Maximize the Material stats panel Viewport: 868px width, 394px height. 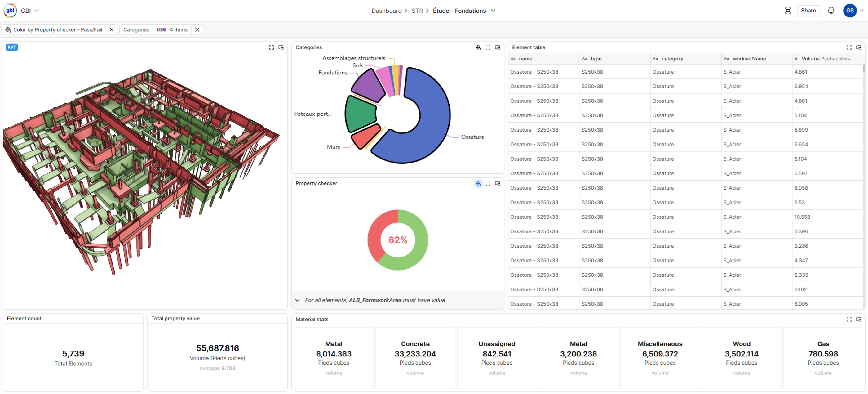click(849, 319)
